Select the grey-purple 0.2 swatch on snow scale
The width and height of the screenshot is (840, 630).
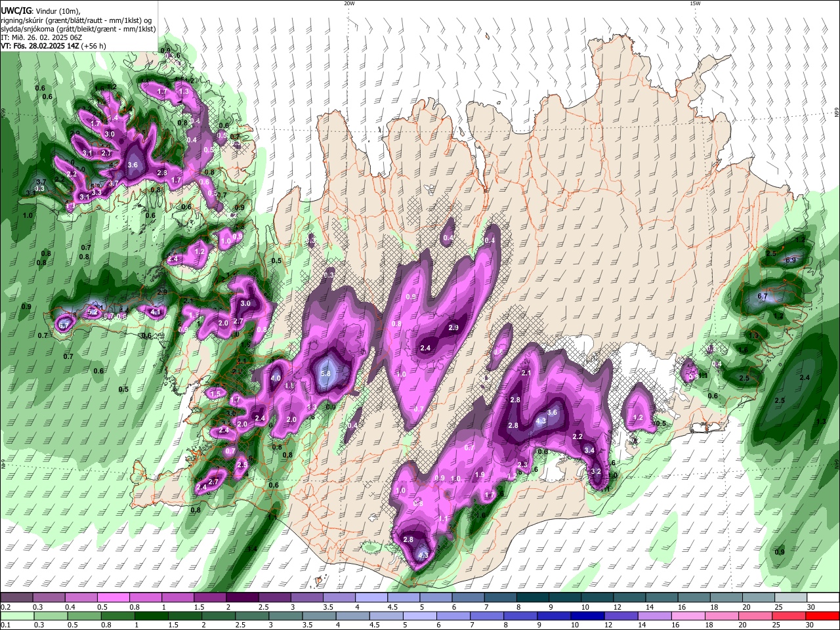coord(16,598)
